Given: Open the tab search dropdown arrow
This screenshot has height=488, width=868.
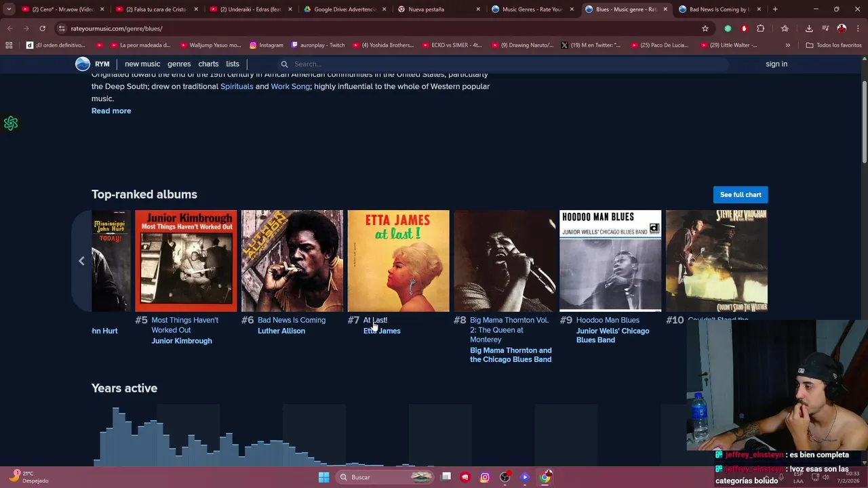Looking at the screenshot, I should coord(9,9).
